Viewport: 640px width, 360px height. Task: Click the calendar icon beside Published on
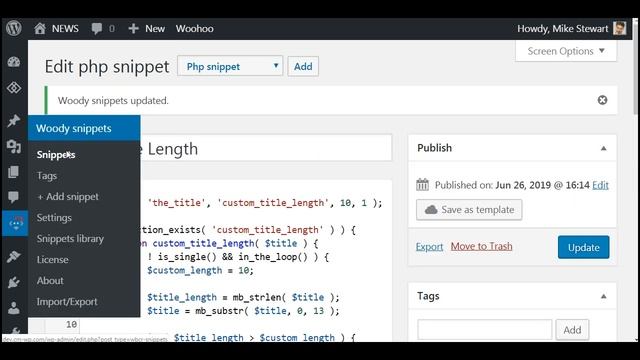point(422,185)
